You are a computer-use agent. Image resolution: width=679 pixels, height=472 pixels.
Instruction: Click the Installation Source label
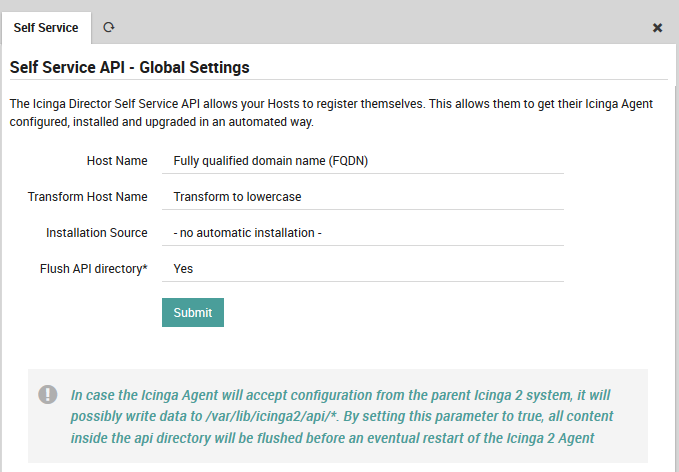coord(96,233)
